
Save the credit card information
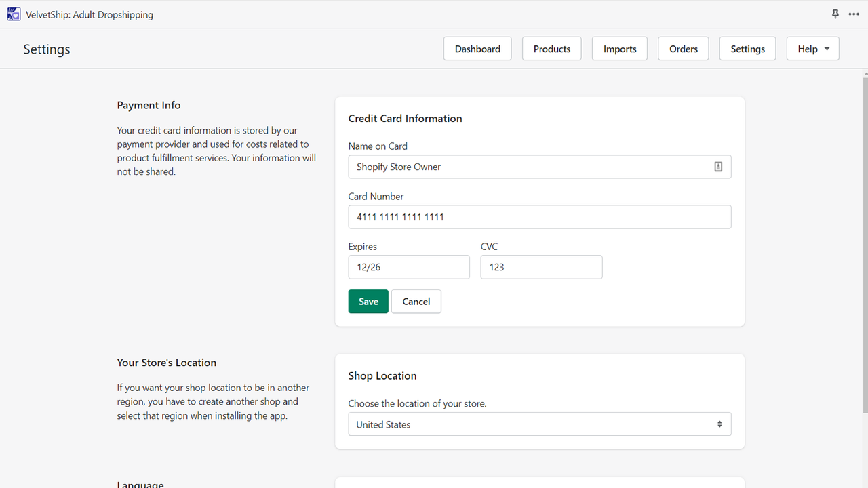click(368, 301)
